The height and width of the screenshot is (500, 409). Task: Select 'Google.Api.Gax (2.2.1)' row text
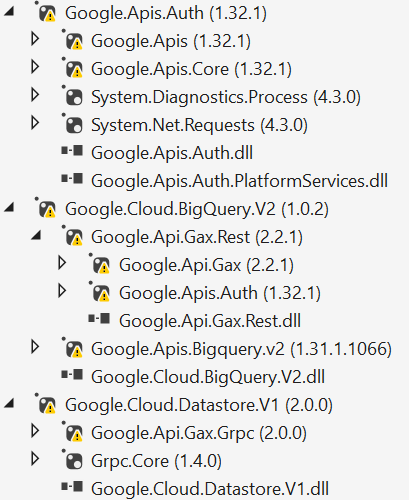pos(206,266)
